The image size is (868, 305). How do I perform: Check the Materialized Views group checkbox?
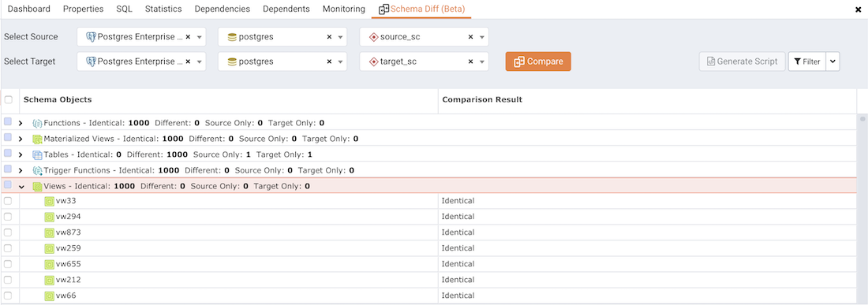click(x=8, y=137)
